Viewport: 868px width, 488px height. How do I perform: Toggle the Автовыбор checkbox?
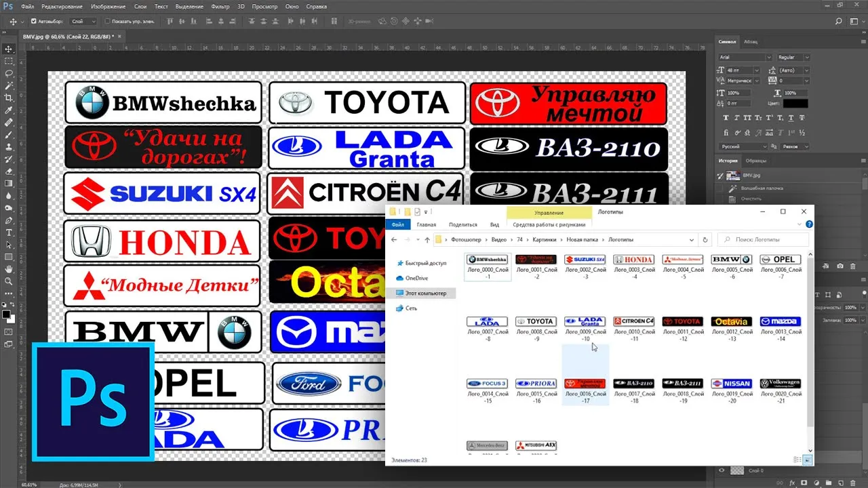(34, 21)
